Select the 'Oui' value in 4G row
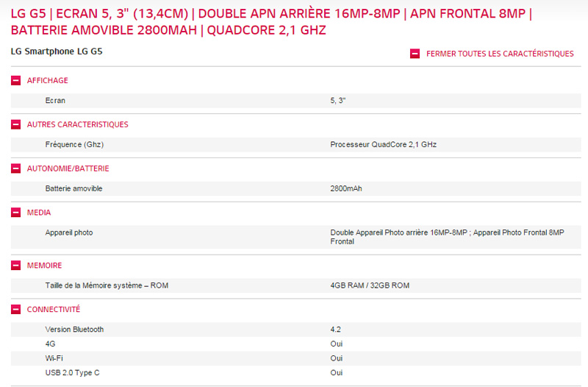 click(x=337, y=344)
